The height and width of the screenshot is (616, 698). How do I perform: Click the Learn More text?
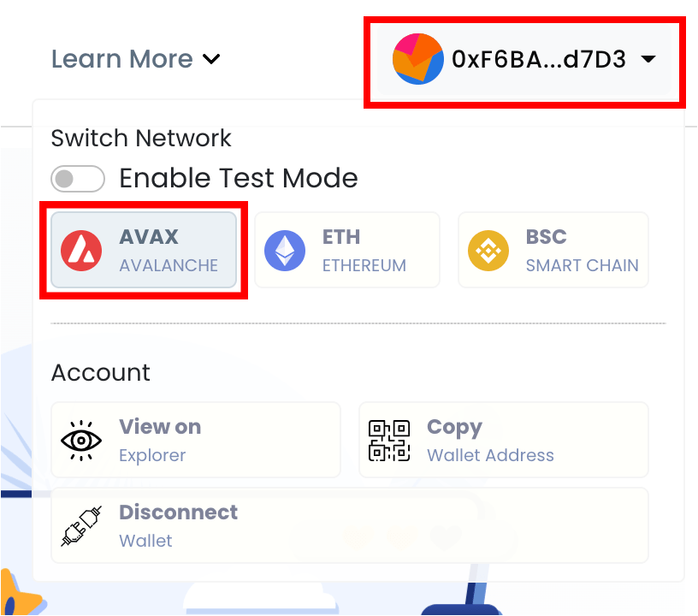pyautogui.click(x=121, y=59)
